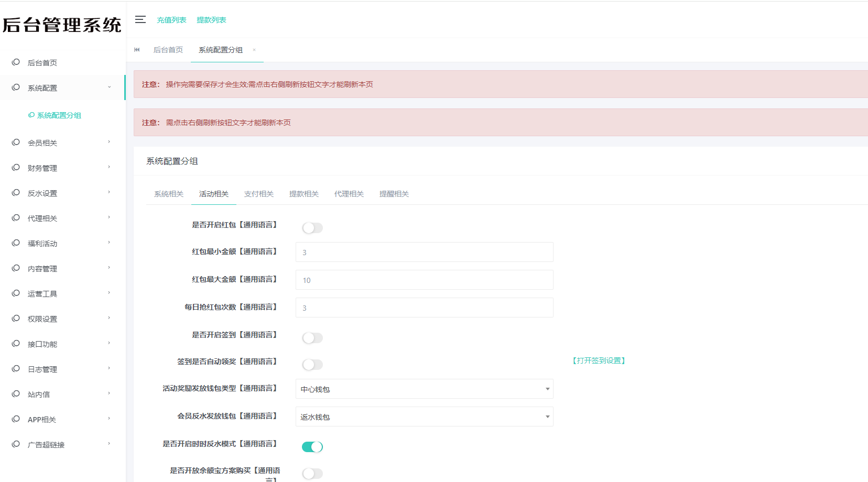Image resolution: width=868 pixels, height=482 pixels.
Task: Open the 充值列表 link
Action: pyautogui.click(x=171, y=19)
